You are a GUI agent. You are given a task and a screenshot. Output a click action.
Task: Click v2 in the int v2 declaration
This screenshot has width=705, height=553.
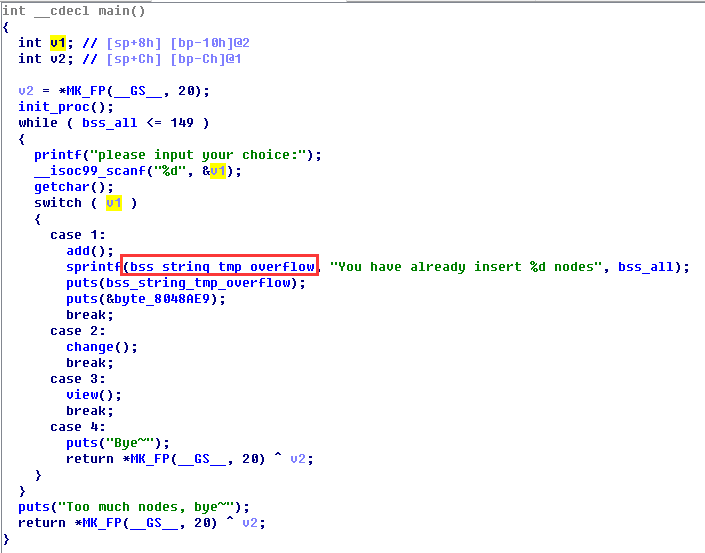coord(58,59)
